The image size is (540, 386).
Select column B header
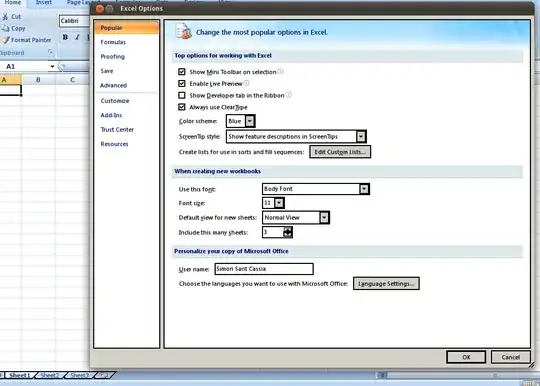tap(38, 80)
